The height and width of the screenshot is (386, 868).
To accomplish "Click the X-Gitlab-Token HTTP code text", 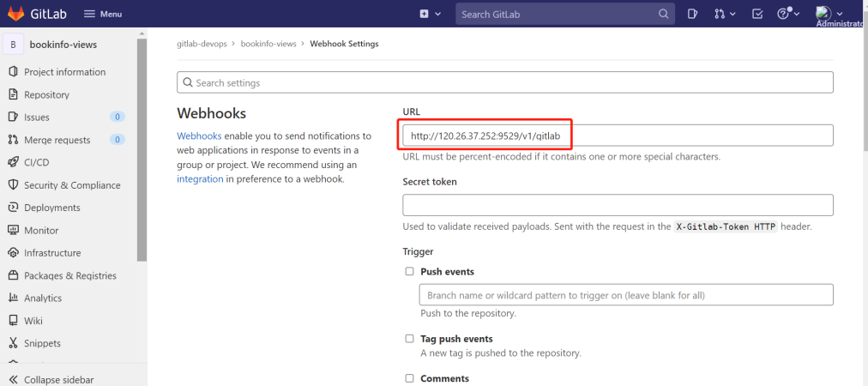I will click(726, 226).
